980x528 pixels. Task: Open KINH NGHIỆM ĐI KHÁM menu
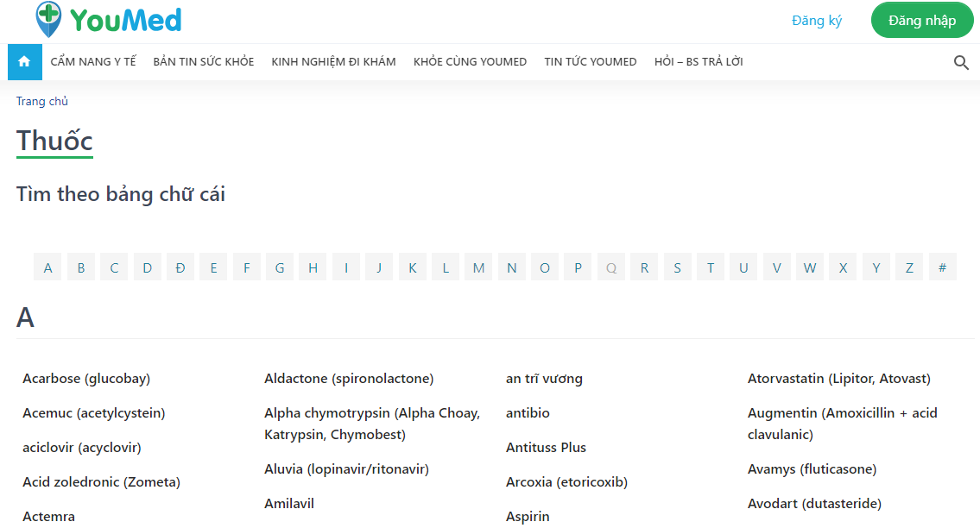(x=333, y=62)
